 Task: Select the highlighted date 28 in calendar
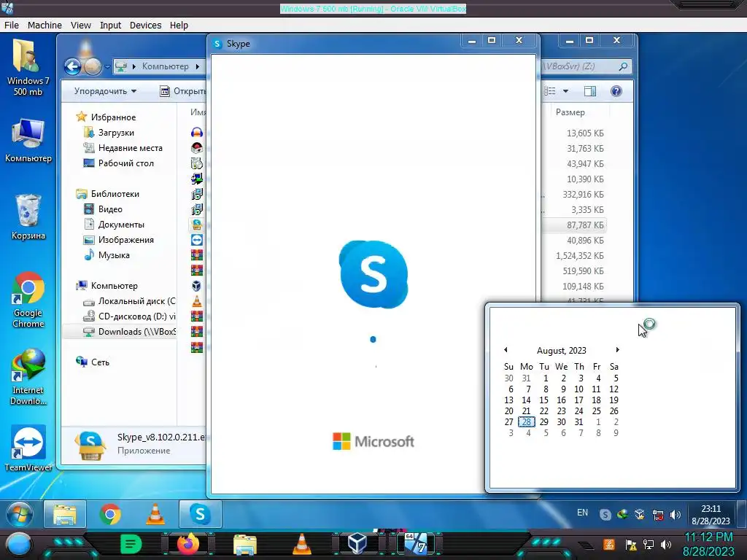[x=526, y=422]
